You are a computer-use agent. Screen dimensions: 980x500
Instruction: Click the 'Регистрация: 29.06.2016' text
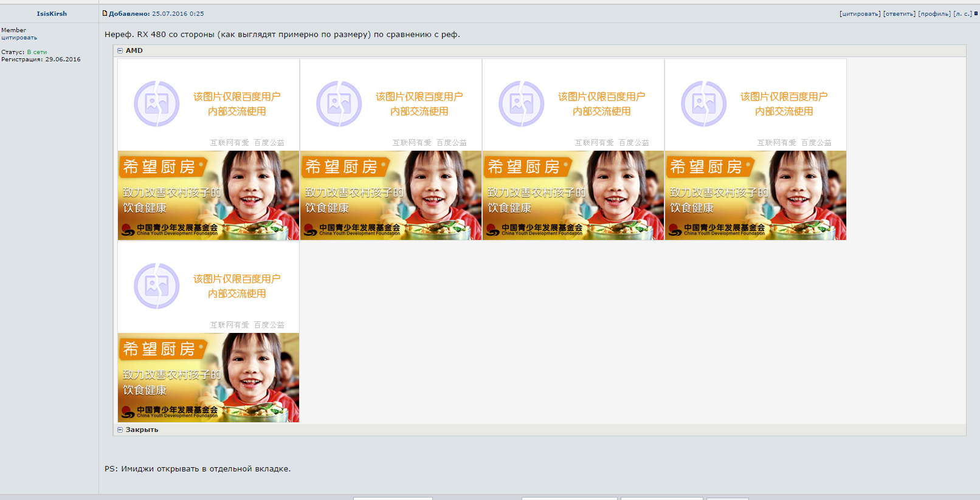coord(41,60)
